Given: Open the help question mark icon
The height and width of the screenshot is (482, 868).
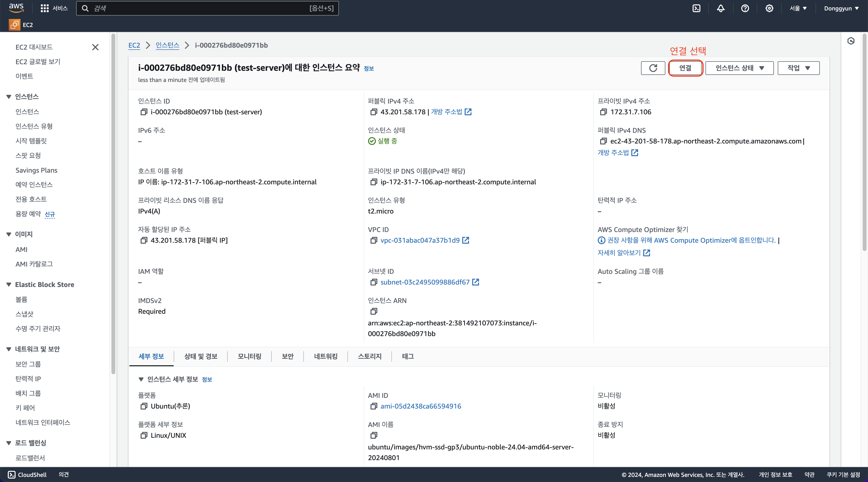Looking at the screenshot, I should tap(745, 9).
